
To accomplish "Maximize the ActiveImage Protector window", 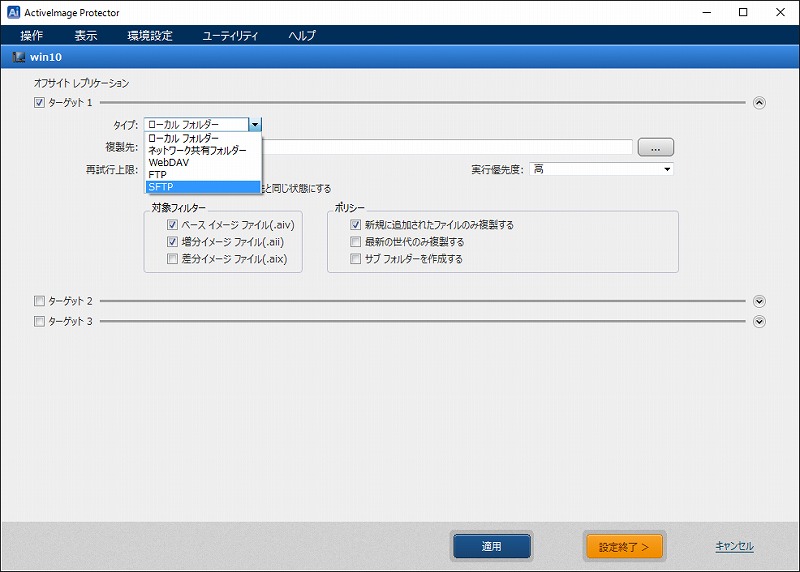I will pyautogui.click(x=743, y=12).
